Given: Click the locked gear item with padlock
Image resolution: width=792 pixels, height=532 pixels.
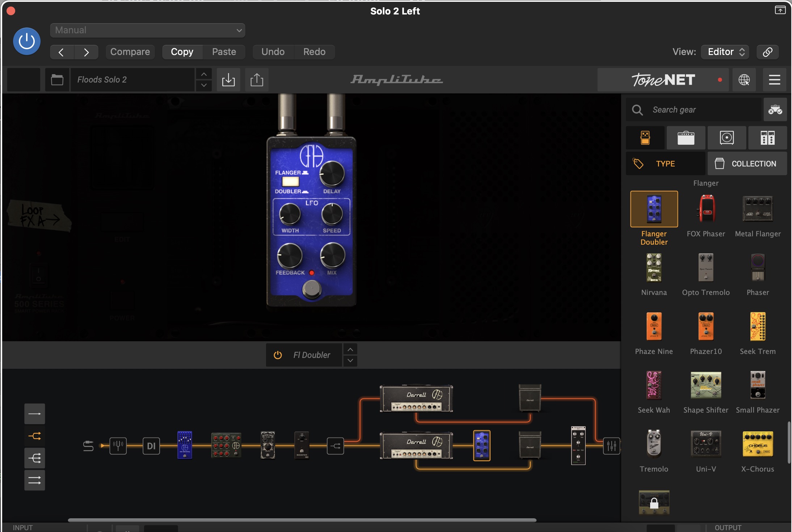Looking at the screenshot, I should (654, 503).
